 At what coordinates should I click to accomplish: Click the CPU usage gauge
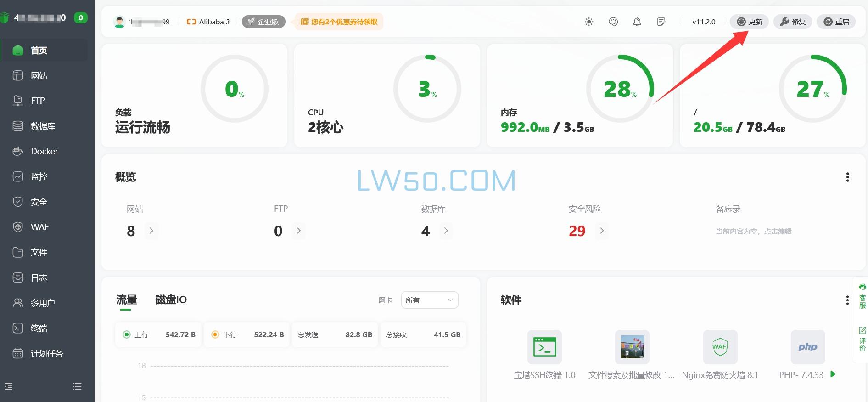click(427, 89)
